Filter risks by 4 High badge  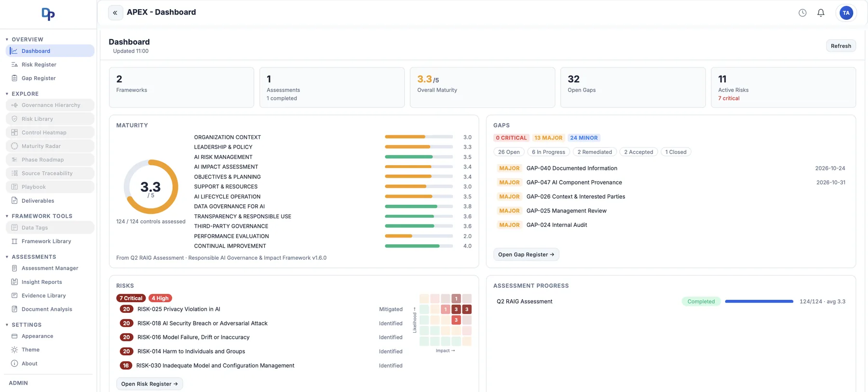point(160,298)
